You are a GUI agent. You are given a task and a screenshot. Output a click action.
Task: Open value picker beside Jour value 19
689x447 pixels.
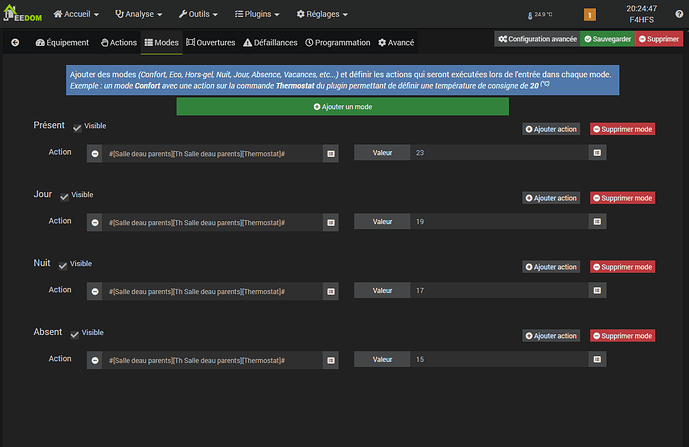(597, 222)
